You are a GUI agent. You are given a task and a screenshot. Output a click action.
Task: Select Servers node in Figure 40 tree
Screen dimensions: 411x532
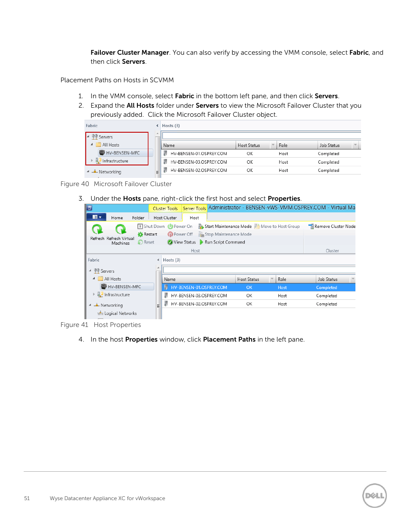[x=102, y=137]
